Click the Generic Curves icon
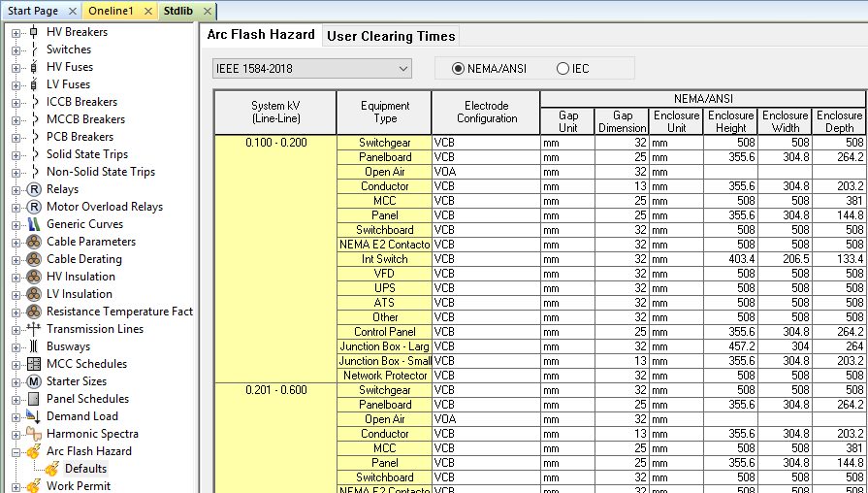 click(34, 224)
